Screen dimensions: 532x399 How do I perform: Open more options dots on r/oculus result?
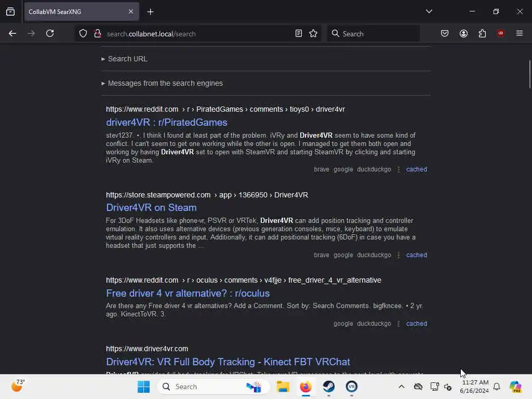coord(398,324)
